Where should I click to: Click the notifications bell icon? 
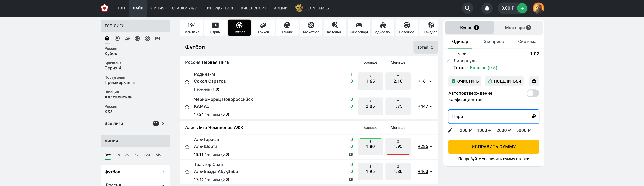pyautogui.click(x=487, y=8)
